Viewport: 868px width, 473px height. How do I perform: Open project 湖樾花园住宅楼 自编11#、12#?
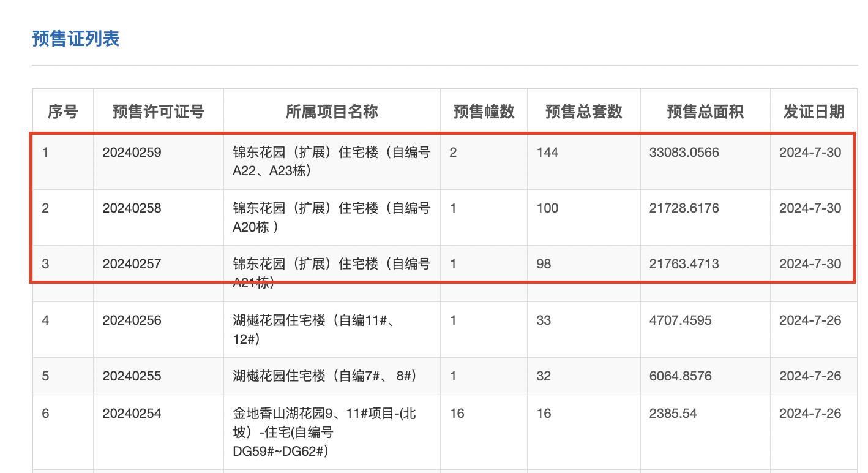(x=317, y=329)
